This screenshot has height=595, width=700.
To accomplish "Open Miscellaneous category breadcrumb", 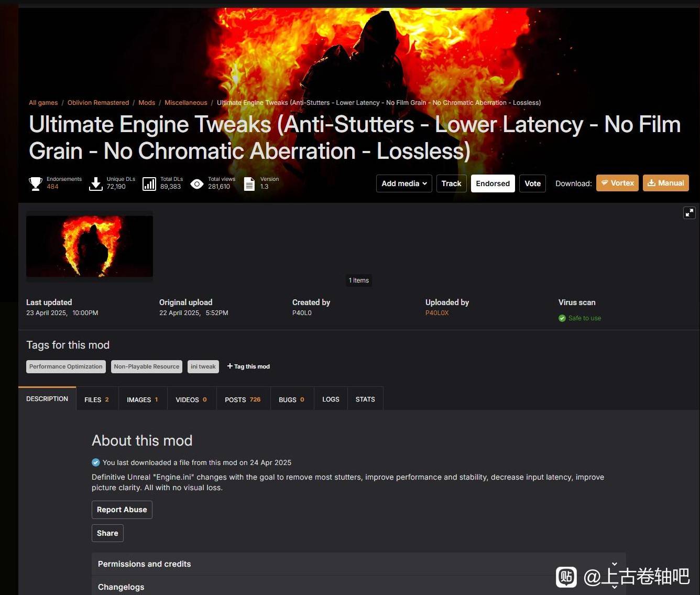I will pos(186,103).
